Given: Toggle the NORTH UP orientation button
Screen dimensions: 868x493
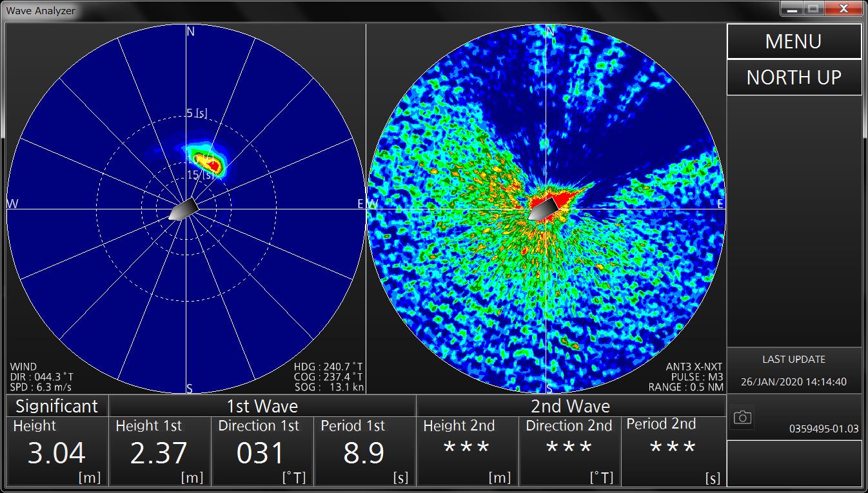Looking at the screenshot, I should pos(794,77).
